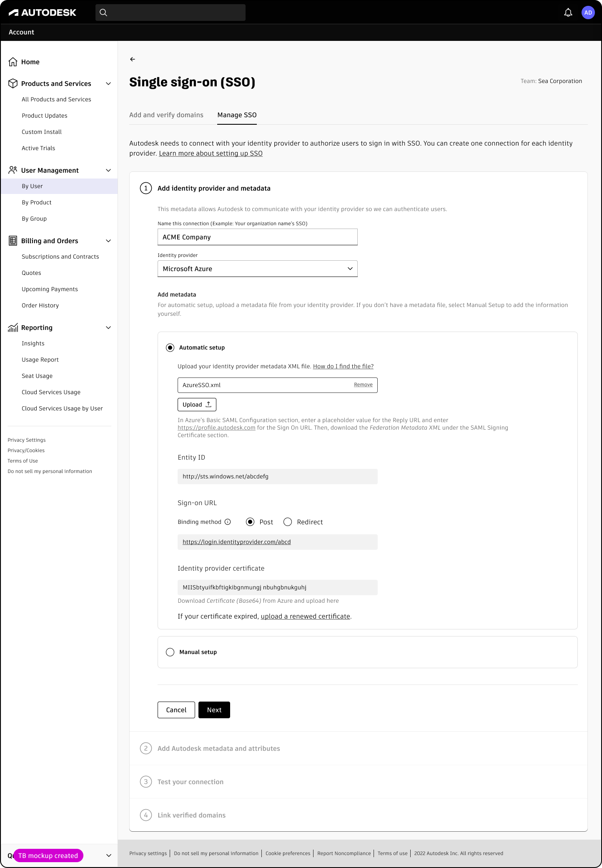Click upload a renewed certificate link
This screenshot has width=602, height=868.
(x=305, y=616)
